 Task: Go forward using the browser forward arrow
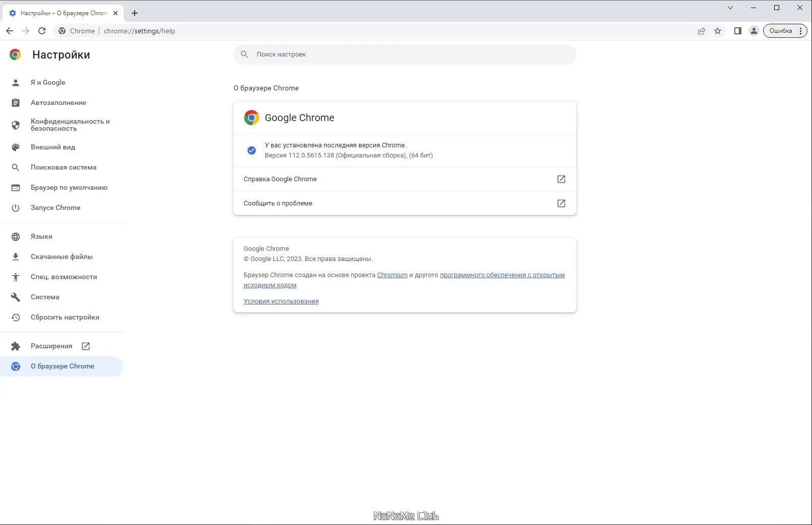26,31
